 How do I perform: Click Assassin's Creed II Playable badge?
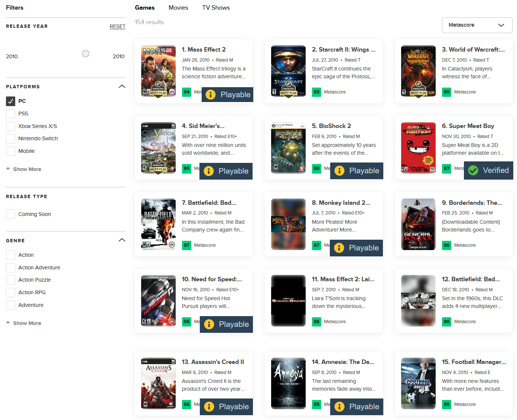point(226,407)
